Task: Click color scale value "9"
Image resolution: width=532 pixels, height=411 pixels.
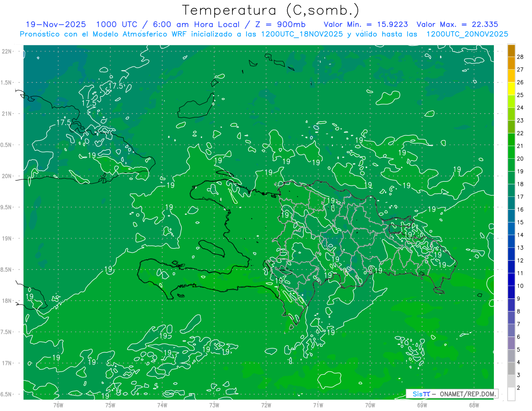Action: [x=519, y=299]
